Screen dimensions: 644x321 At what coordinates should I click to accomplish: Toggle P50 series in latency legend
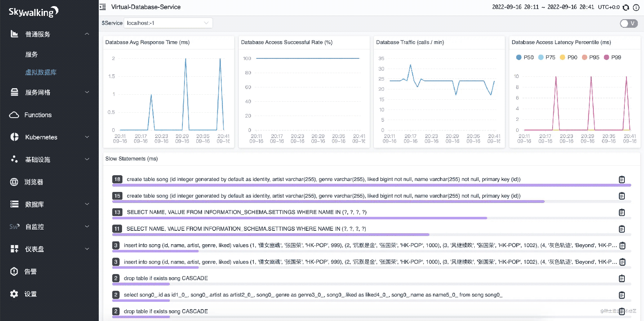tap(525, 58)
